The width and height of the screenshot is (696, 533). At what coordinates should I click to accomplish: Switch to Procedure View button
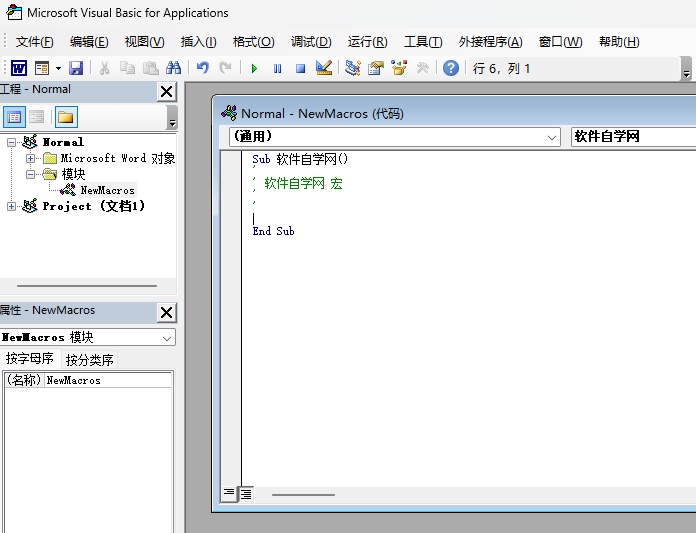click(x=229, y=494)
